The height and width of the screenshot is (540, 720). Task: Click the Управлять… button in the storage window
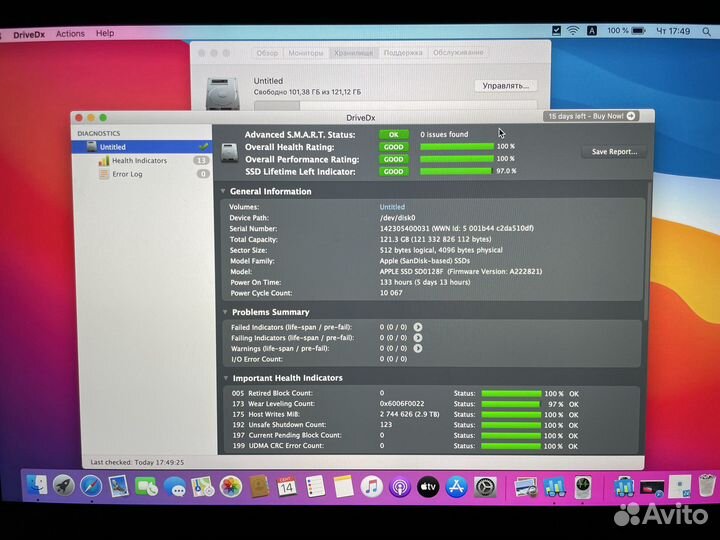[x=506, y=86]
